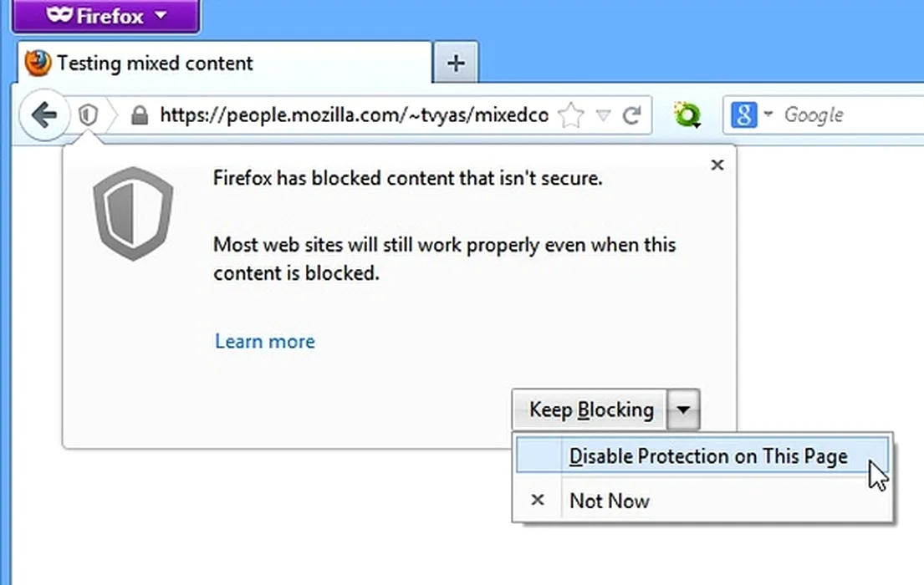Bookmark this page with the star icon
This screenshot has height=585, width=924.
[x=570, y=115]
